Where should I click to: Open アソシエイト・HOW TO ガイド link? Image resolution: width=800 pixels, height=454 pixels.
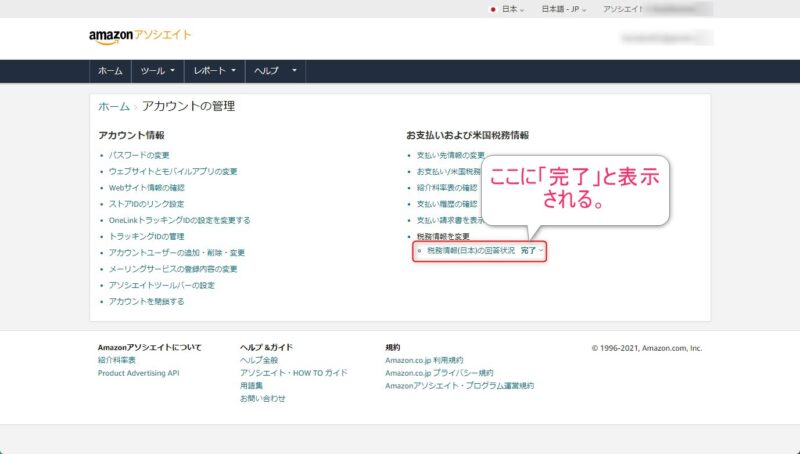tap(294, 373)
